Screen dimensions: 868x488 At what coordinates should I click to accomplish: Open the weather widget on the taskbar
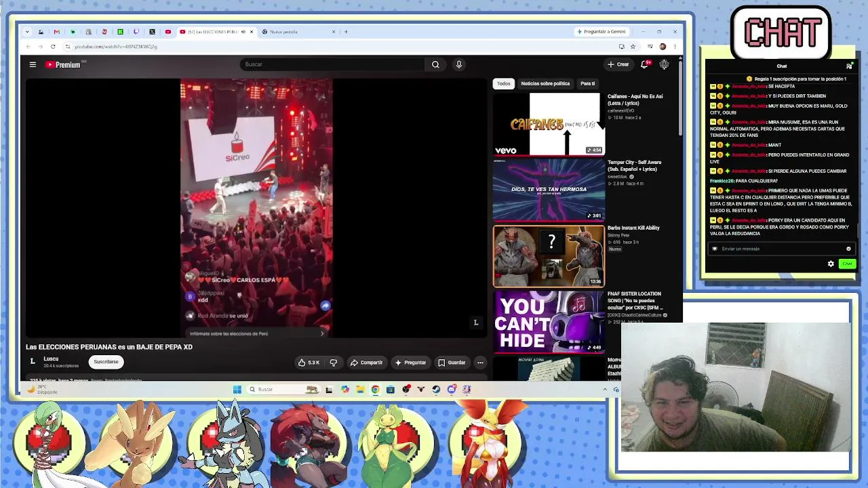[43, 389]
